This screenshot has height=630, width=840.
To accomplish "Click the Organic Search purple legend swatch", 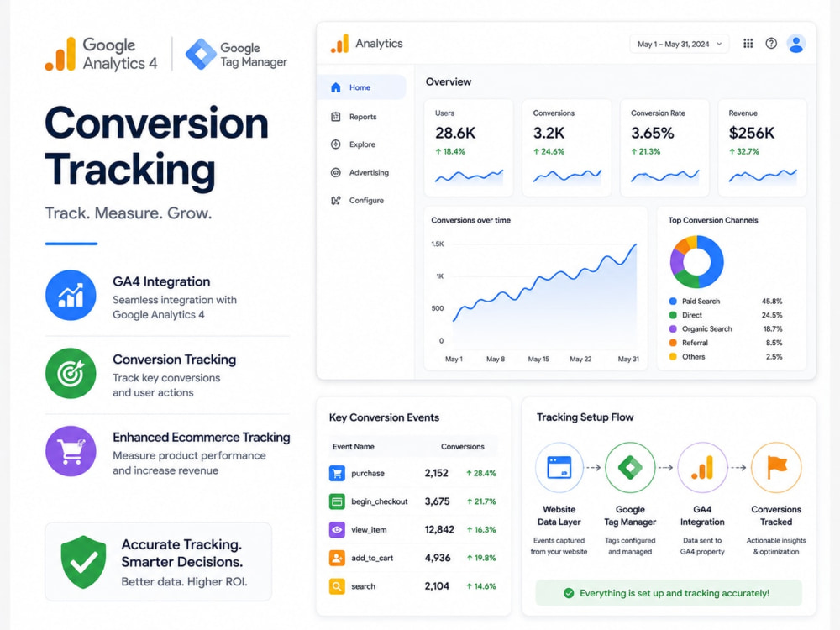I will pyautogui.click(x=673, y=329).
